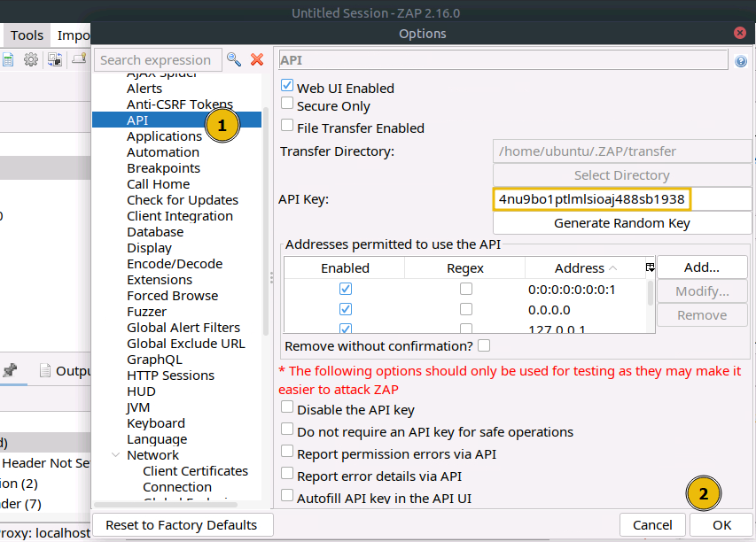Focus the Search expression field

[x=158, y=60]
